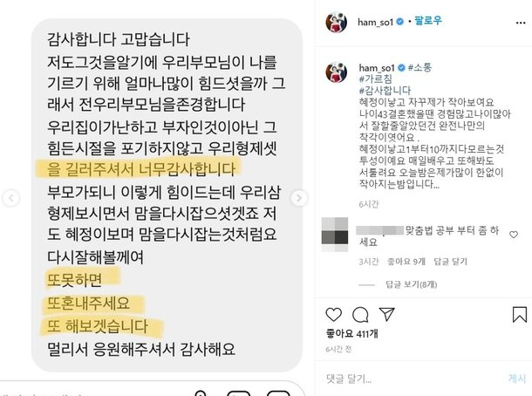Go to the previous image with the left arrow
Viewport: 532px width, 396px height.
(11, 198)
